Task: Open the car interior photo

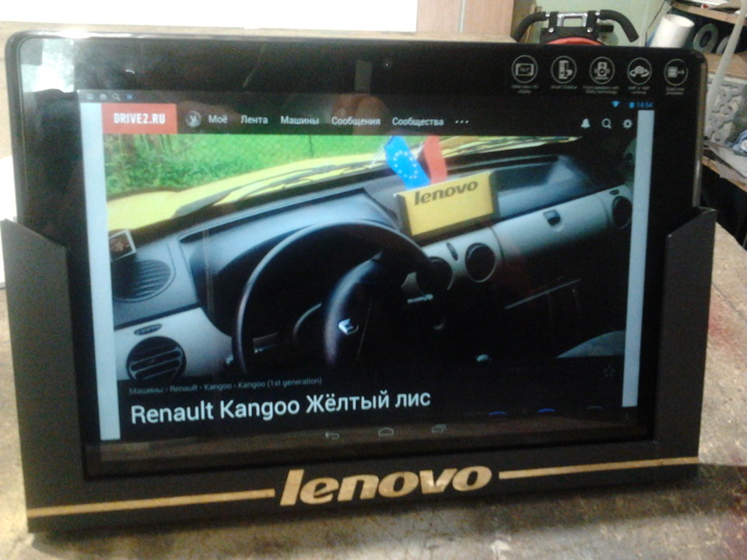Action: [369, 257]
